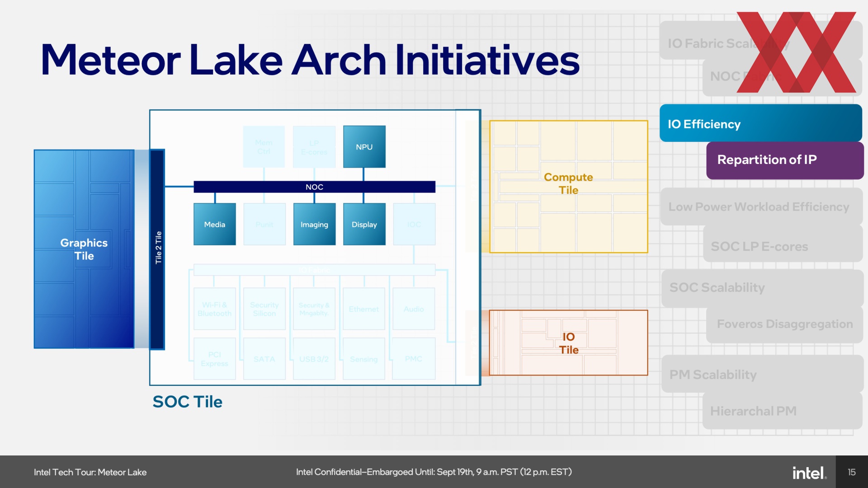Click the faded Punit block
Screen dimensions: 868x488
pyautogui.click(x=264, y=224)
